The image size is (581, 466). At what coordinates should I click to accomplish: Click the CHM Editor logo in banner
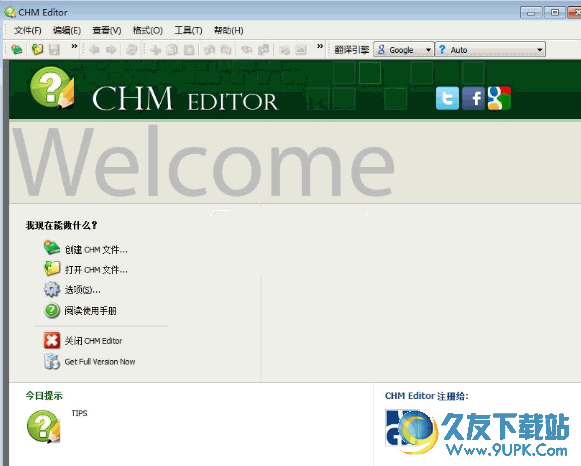pyautogui.click(x=52, y=89)
